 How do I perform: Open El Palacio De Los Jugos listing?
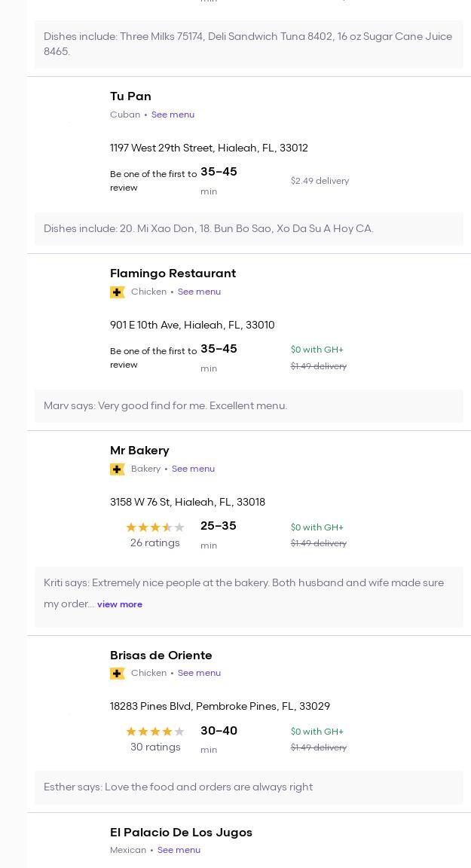[x=181, y=833]
